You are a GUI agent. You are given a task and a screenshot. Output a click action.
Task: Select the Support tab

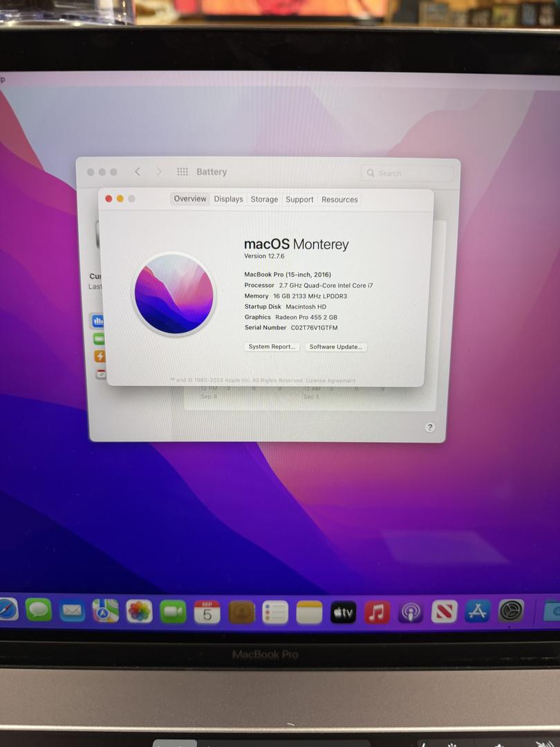point(299,200)
